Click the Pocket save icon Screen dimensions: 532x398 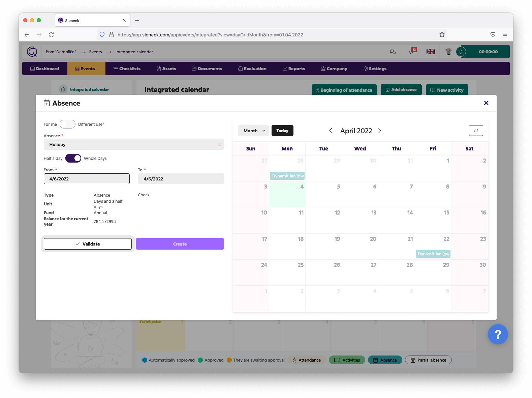[x=493, y=34]
